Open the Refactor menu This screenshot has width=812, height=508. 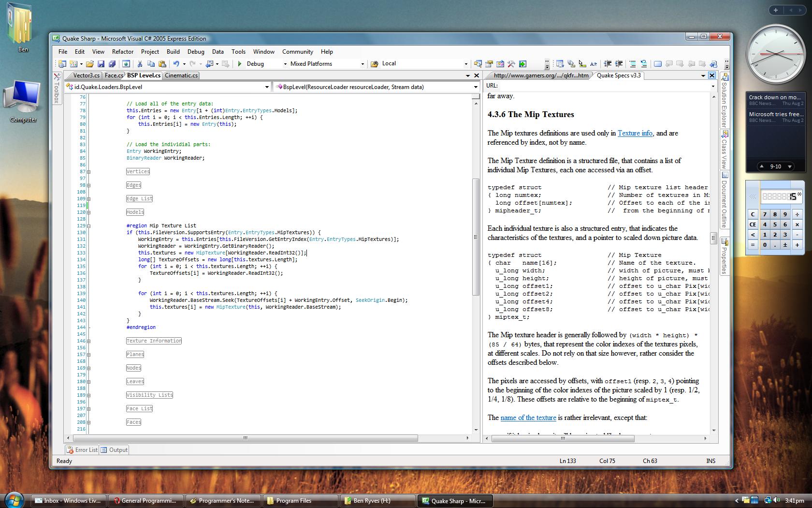click(x=122, y=52)
